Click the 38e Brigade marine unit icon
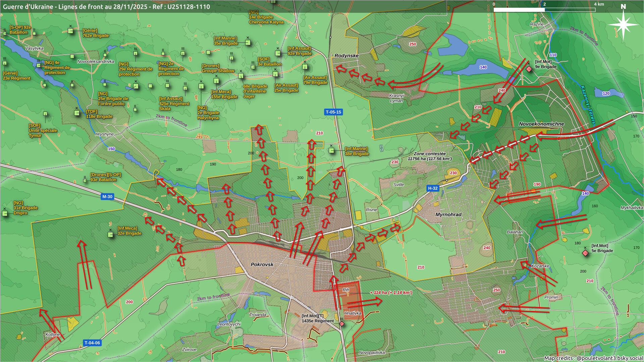 point(331,150)
